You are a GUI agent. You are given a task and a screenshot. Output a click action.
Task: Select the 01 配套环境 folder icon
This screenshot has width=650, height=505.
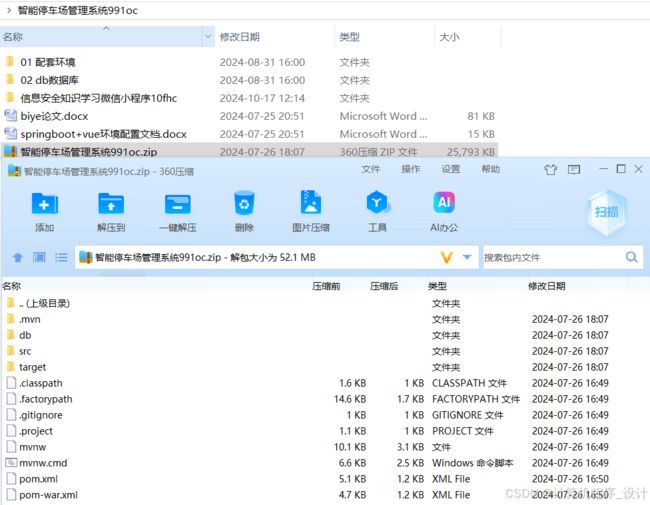(10, 62)
